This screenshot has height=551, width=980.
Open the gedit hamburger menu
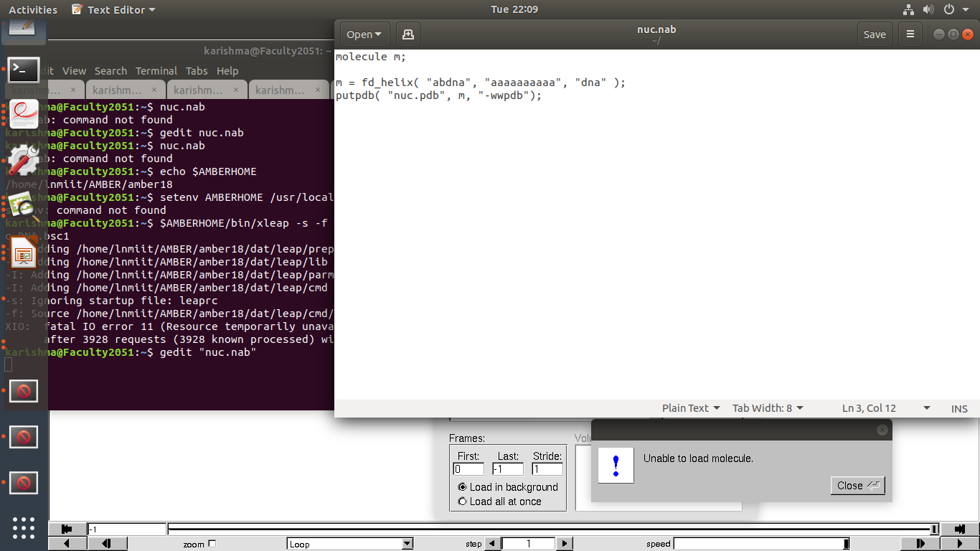click(910, 34)
